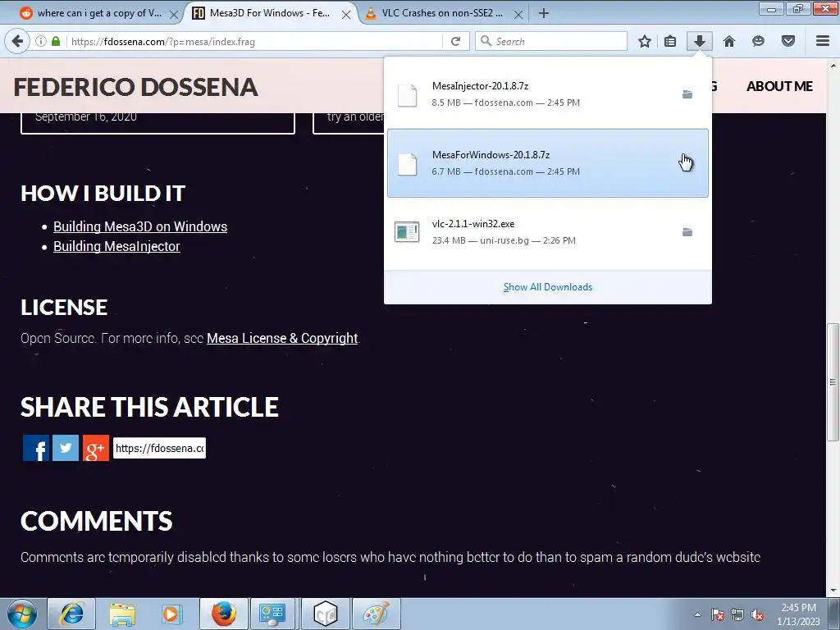
Task: Open the Firefox hamburger menu
Action: [823, 41]
